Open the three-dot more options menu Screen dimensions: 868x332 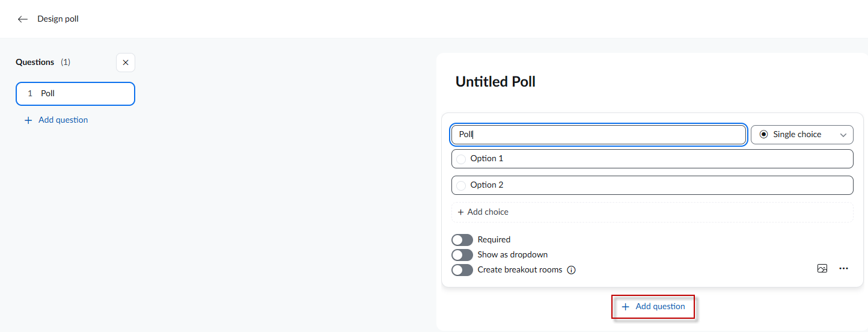coord(843,269)
